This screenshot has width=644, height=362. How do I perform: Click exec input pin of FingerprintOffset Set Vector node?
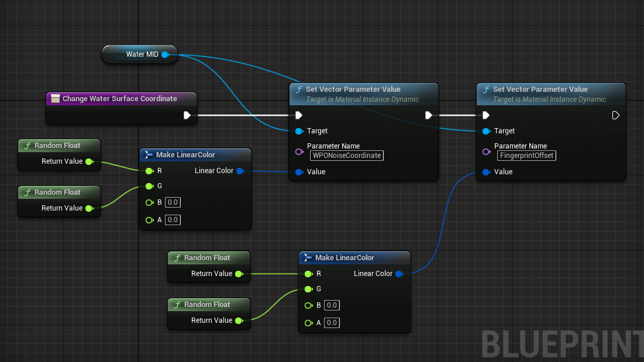(486, 115)
